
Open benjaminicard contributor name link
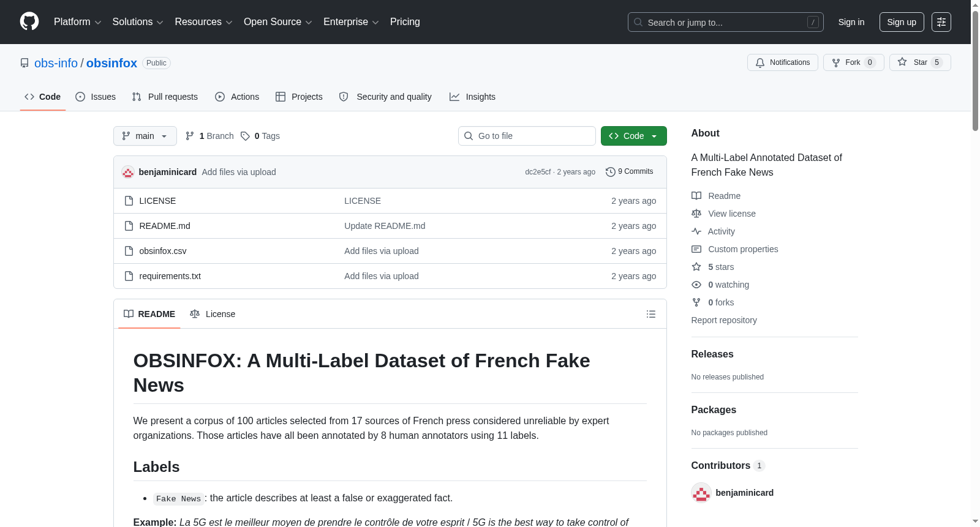(744, 493)
